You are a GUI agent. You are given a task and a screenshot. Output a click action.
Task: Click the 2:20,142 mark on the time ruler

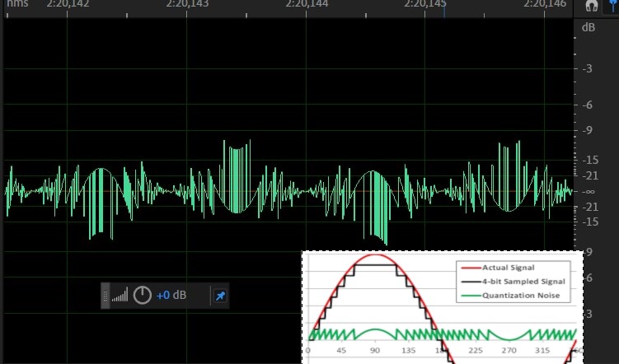point(68,4)
